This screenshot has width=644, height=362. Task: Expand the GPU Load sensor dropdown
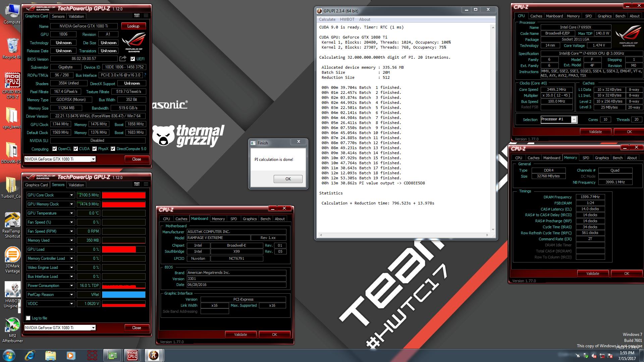[x=71, y=249]
